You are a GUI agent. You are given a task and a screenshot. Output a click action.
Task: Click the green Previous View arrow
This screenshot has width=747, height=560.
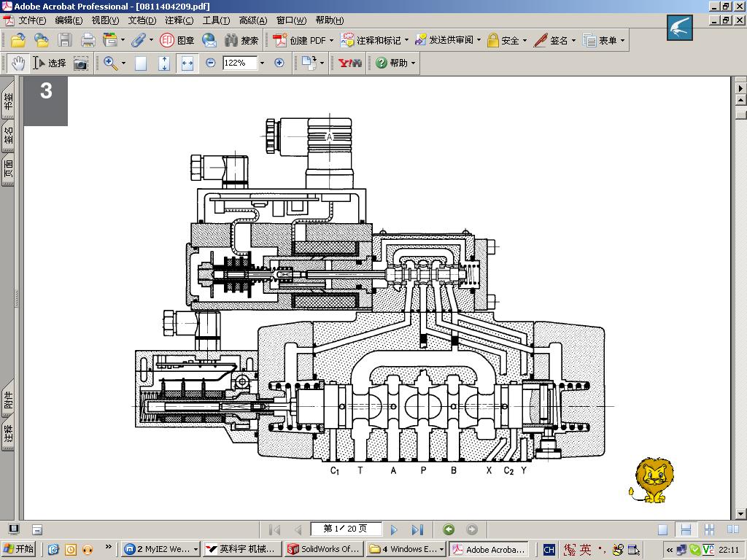click(449, 529)
